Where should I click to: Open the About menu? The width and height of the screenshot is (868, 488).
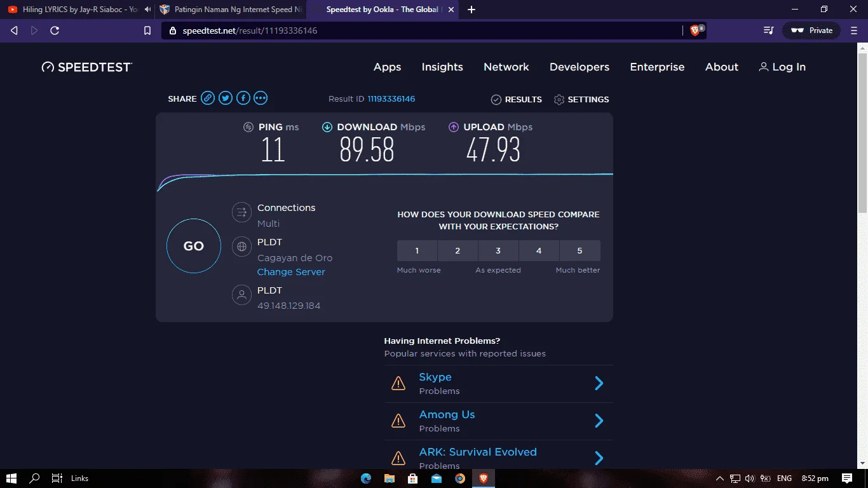click(722, 67)
